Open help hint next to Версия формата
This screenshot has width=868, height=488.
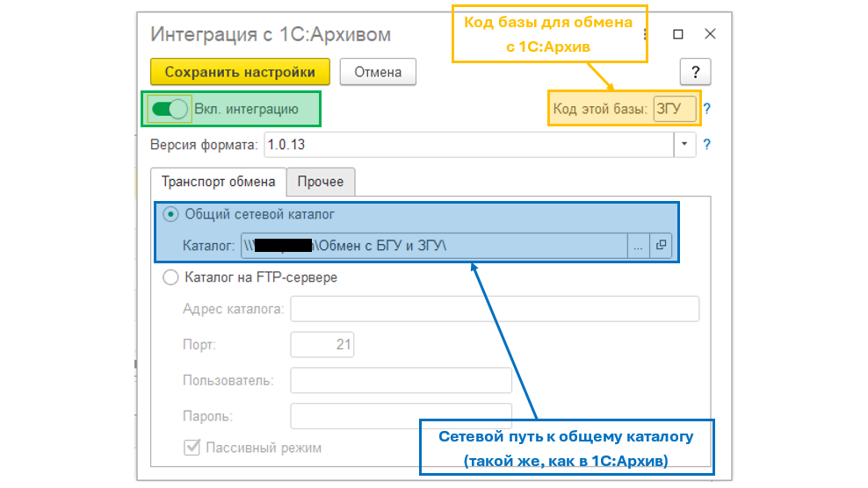[707, 145]
